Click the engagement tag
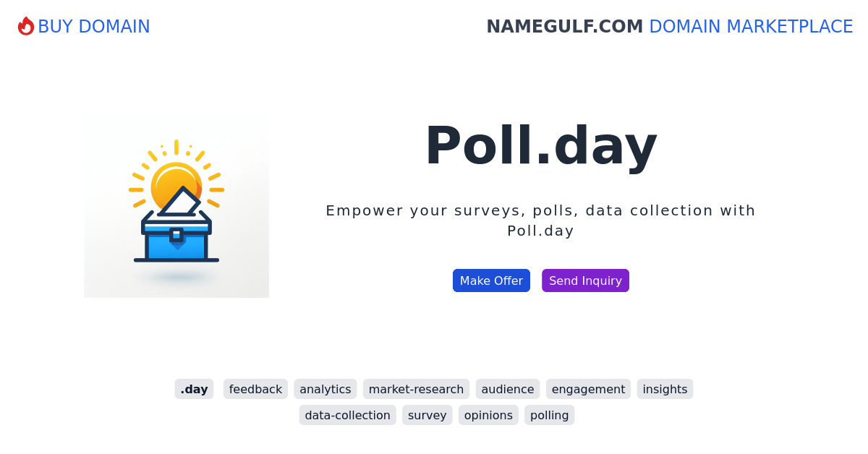 tap(588, 389)
